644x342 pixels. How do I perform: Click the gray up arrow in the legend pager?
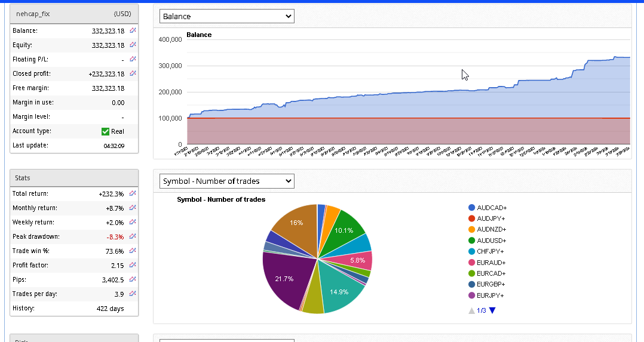coord(471,310)
